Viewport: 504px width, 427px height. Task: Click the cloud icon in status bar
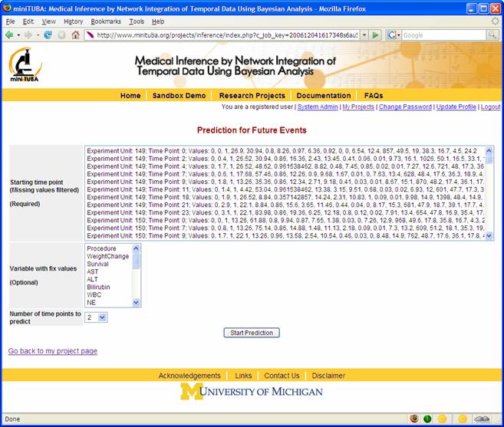click(x=482, y=419)
